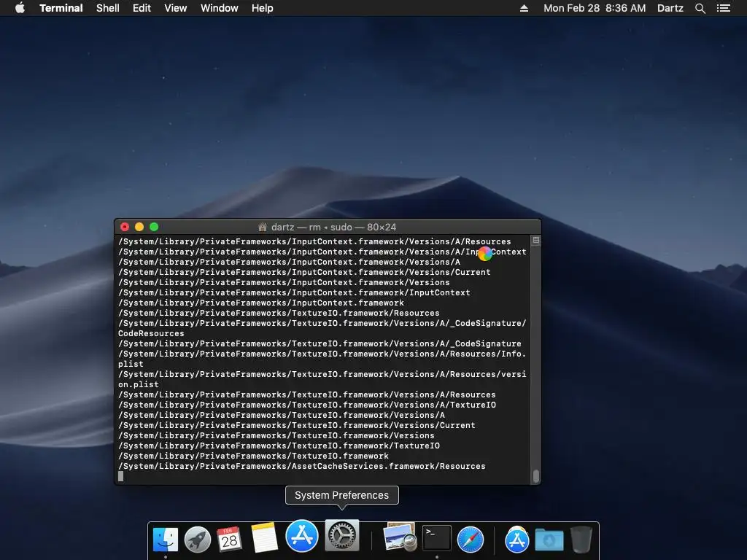Click the Terminal scrollbar thumb
This screenshot has height=560, width=747.
tap(536, 475)
